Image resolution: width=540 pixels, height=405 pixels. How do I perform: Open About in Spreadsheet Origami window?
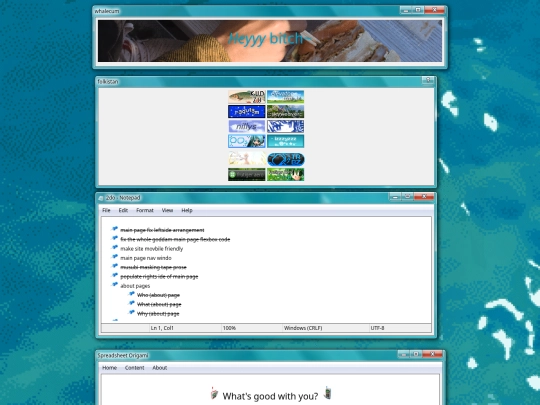pyautogui.click(x=160, y=368)
